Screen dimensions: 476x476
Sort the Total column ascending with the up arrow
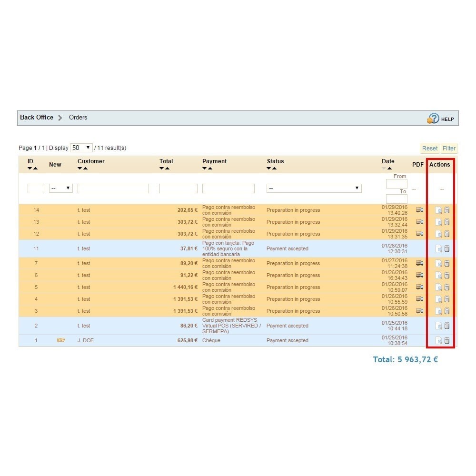point(167,169)
